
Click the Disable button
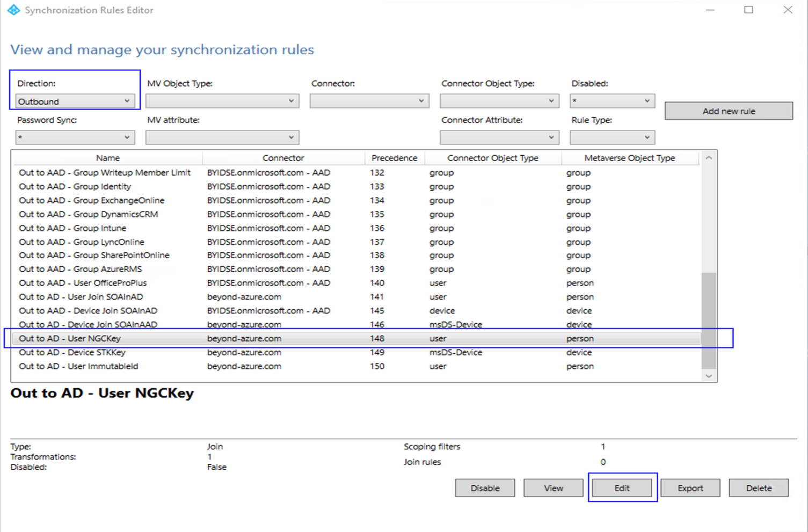tap(484, 487)
